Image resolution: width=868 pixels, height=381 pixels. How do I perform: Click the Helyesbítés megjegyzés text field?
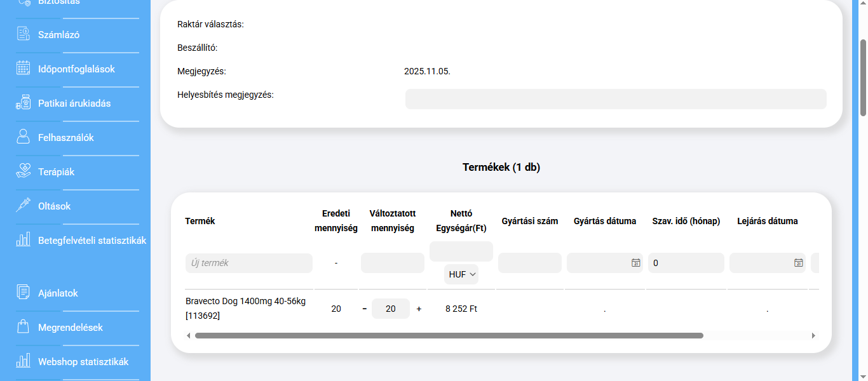(615, 99)
